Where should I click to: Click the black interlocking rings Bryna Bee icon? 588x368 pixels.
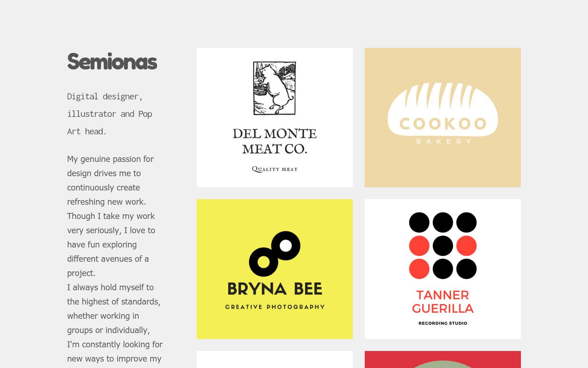[274, 254]
